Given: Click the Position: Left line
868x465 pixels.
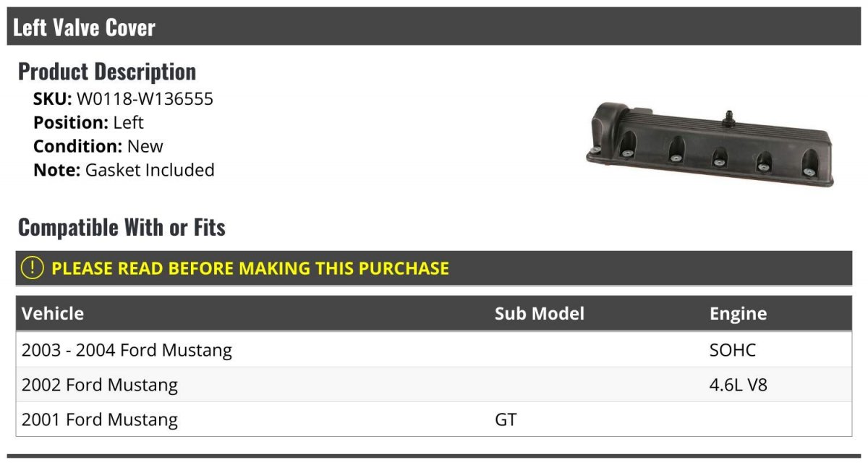Looking at the screenshot, I should point(88,123).
